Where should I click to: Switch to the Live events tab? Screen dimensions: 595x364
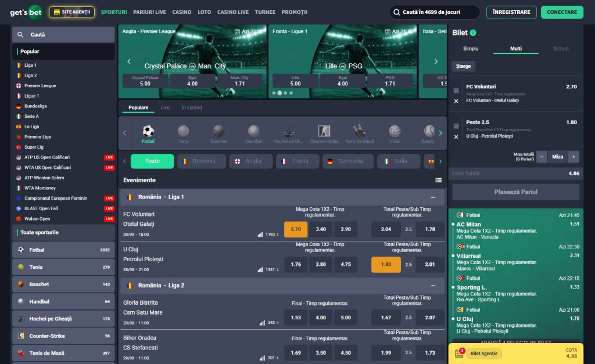[x=165, y=107]
